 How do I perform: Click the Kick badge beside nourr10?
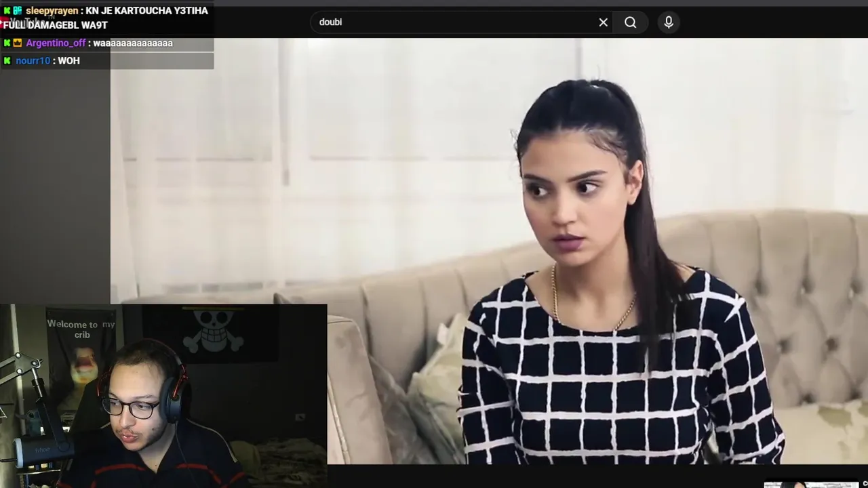click(7, 60)
